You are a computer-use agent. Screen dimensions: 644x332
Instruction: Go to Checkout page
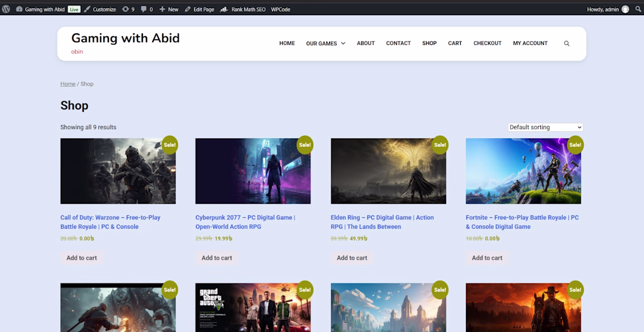pyautogui.click(x=488, y=43)
